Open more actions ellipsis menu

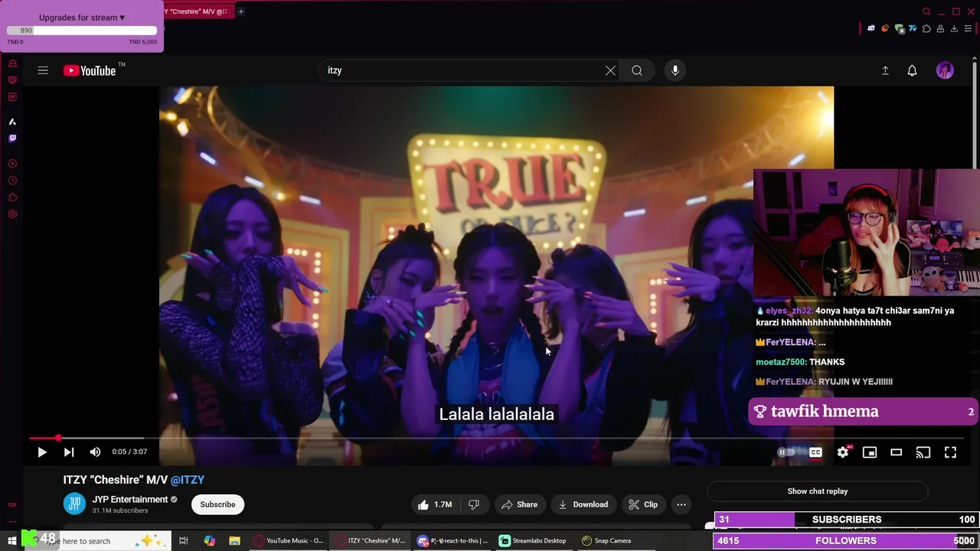pos(681,504)
